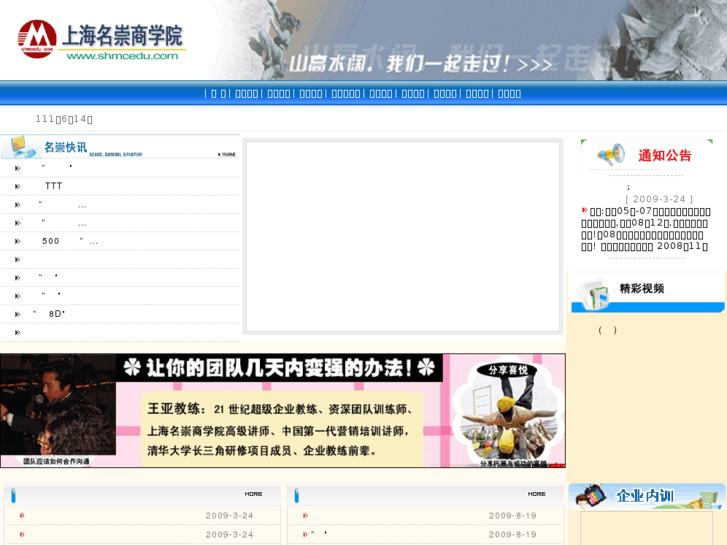Screen dimensions: 727x545
Task: Click the arrow bullet beside the 8D item
Action: click(18, 314)
